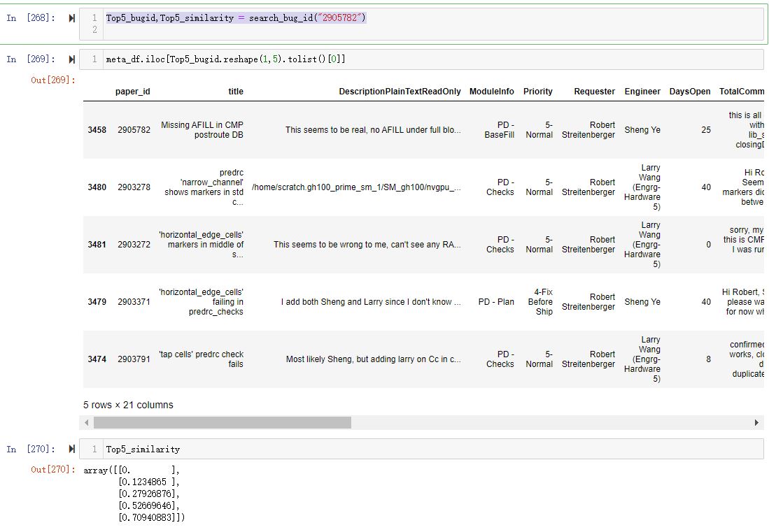This screenshot has width=769, height=532.
Task: Click the 'PD - BaseFill' module cell
Action: coord(500,130)
